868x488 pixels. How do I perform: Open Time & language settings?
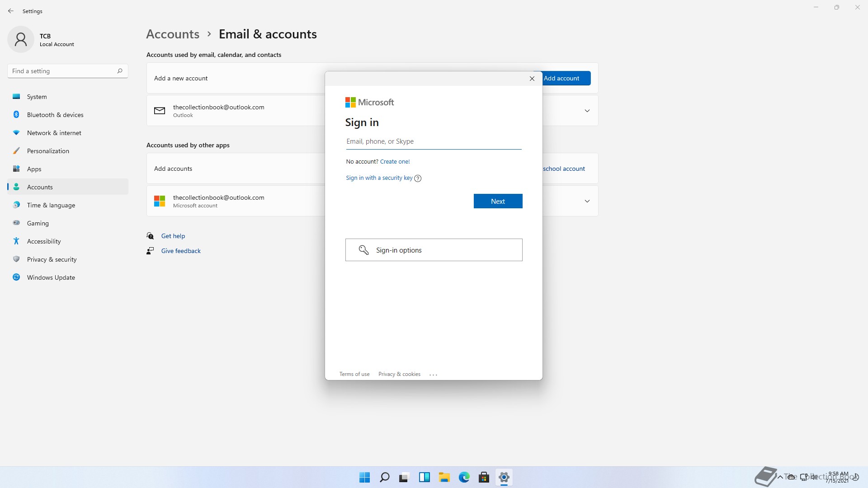pos(68,205)
